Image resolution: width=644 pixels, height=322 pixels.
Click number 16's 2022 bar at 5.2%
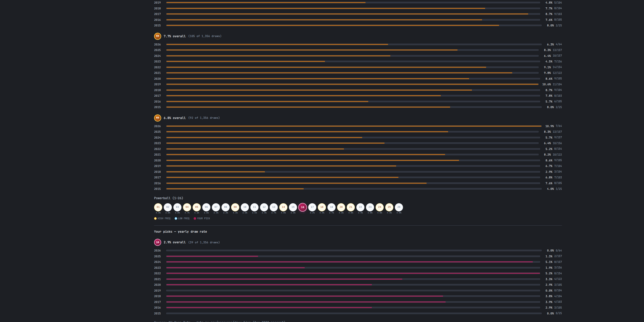click(353, 273)
